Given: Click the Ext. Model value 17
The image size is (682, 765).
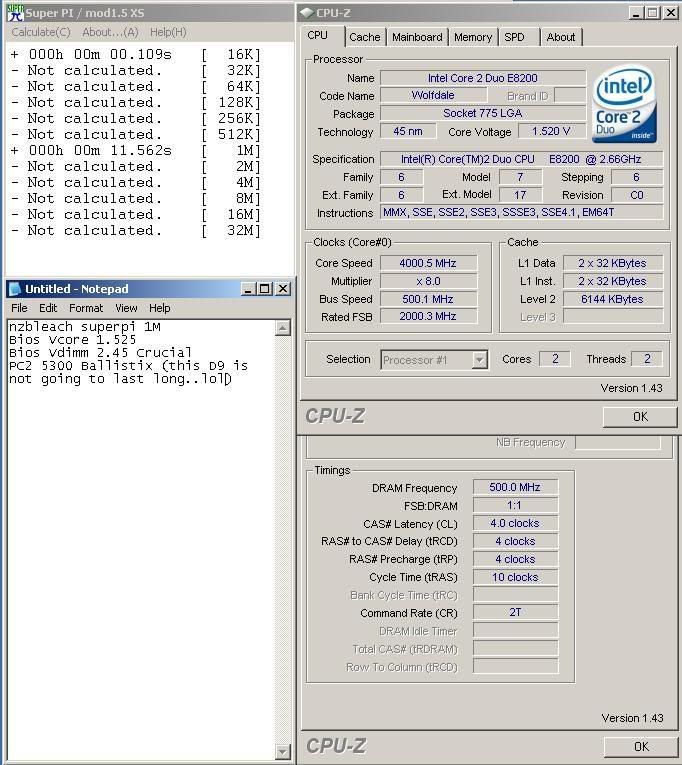Looking at the screenshot, I should (x=520, y=195).
